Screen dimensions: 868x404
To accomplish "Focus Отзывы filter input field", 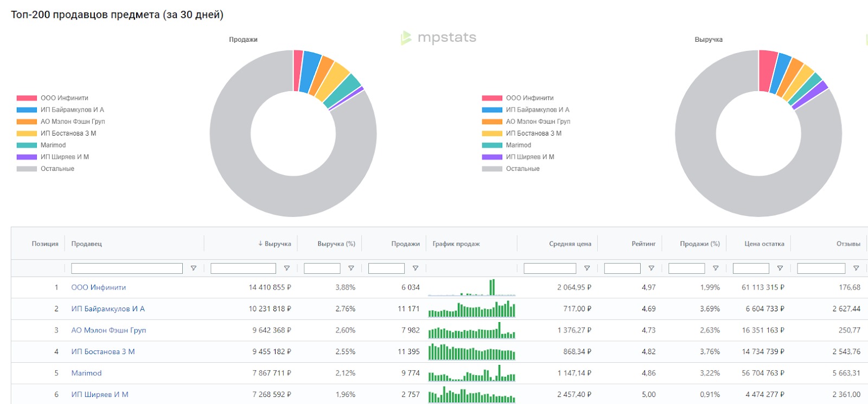I will 821,268.
